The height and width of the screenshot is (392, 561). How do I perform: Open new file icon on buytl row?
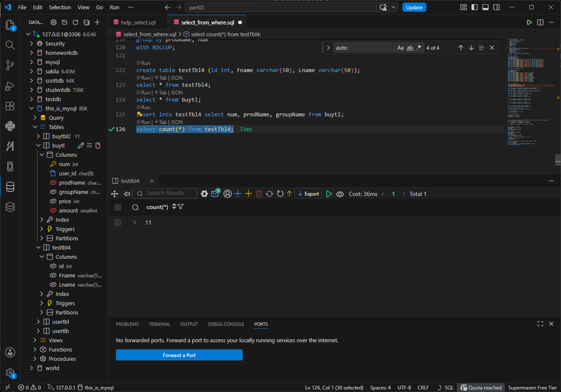pos(98,145)
